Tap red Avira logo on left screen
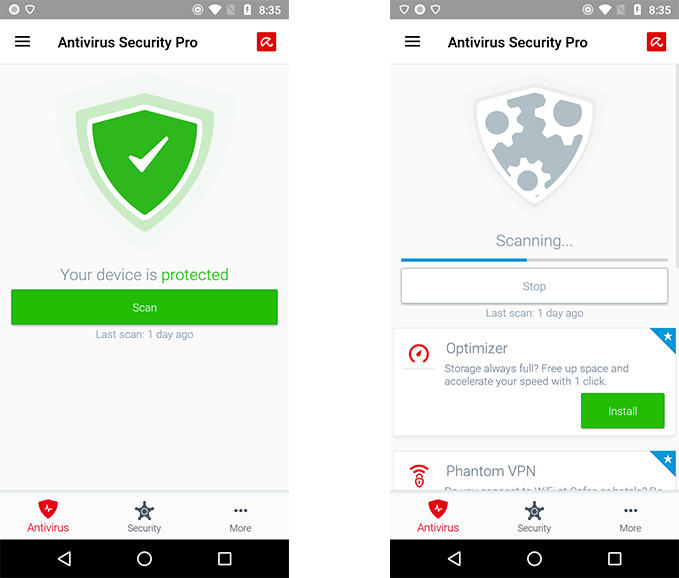The image size is (679, 578). (266, 42)
